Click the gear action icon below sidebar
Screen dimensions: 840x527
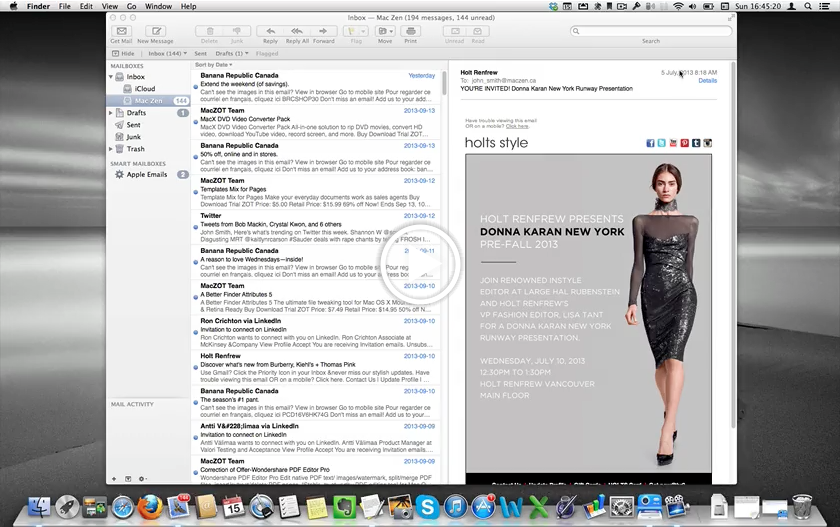pos(142,479)
